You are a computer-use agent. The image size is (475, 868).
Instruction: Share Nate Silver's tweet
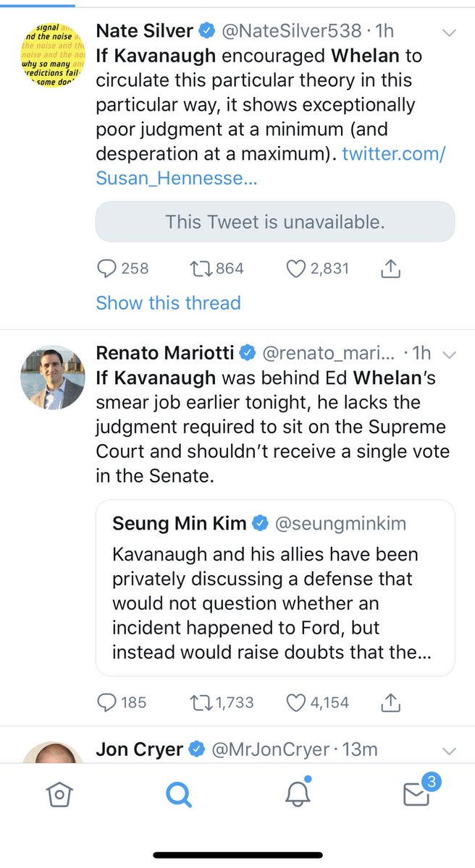[x=390, y=269]
